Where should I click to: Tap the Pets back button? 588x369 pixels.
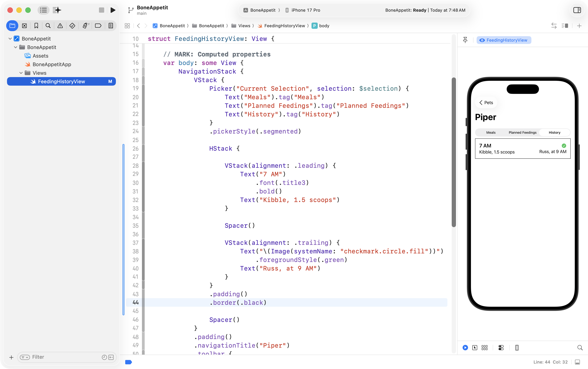[486, 103]
